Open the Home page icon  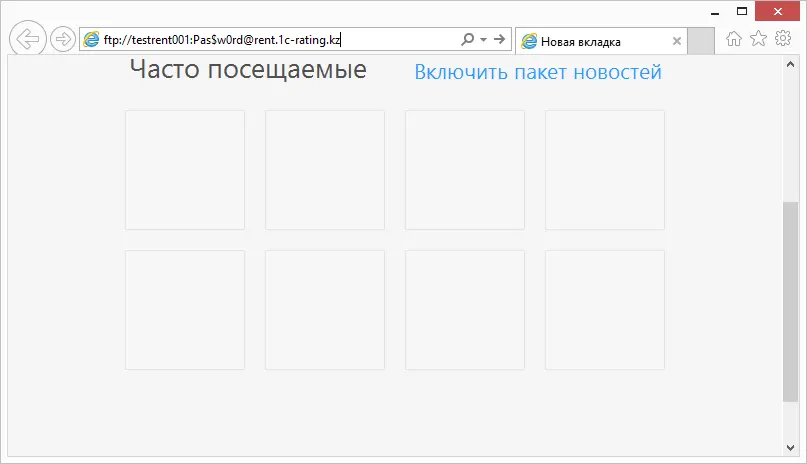coord(734,39)
